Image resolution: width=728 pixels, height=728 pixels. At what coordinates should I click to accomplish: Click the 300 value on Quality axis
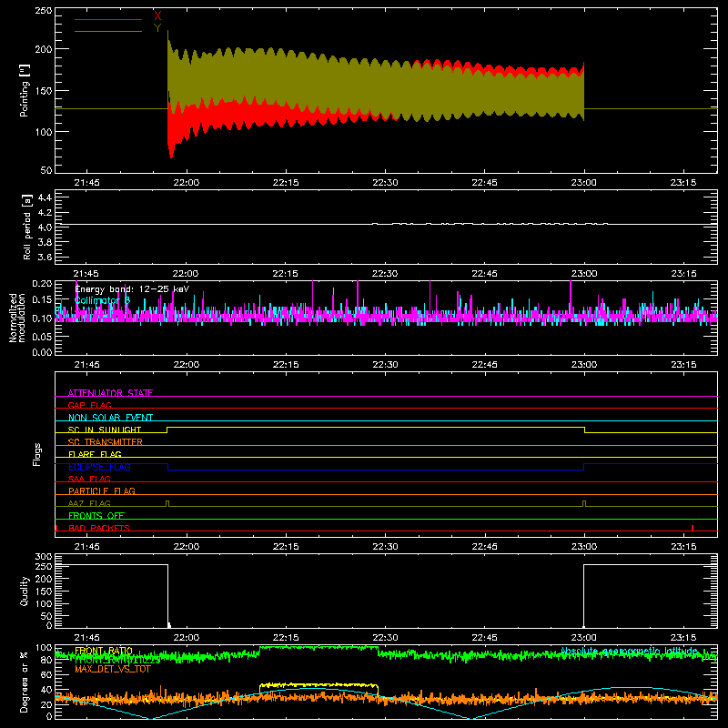(43, 557)
